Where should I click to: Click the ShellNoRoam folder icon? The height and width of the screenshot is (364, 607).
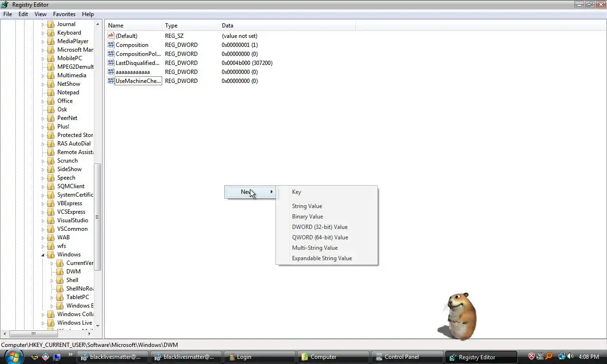point(60,289)
